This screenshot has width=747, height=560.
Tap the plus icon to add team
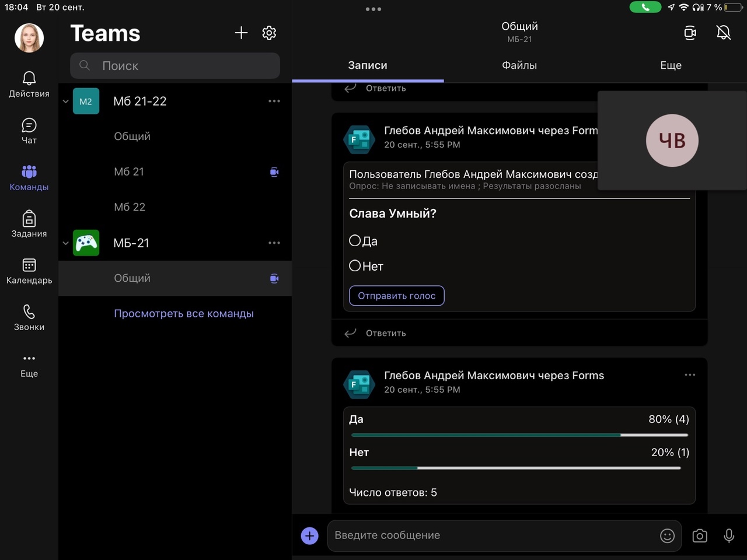[241, 33]
